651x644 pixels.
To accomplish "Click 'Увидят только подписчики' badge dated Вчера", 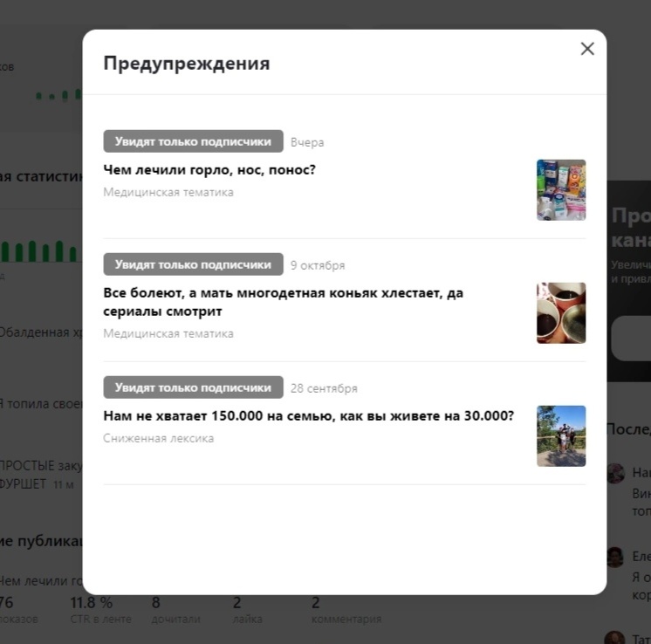I will 193,141.
